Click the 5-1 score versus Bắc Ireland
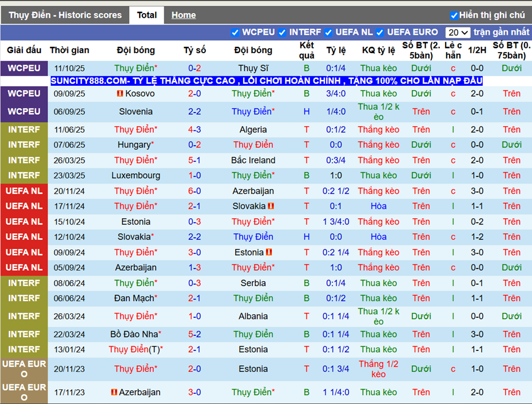Screen dimensions: 532x404 pos(194,160)
